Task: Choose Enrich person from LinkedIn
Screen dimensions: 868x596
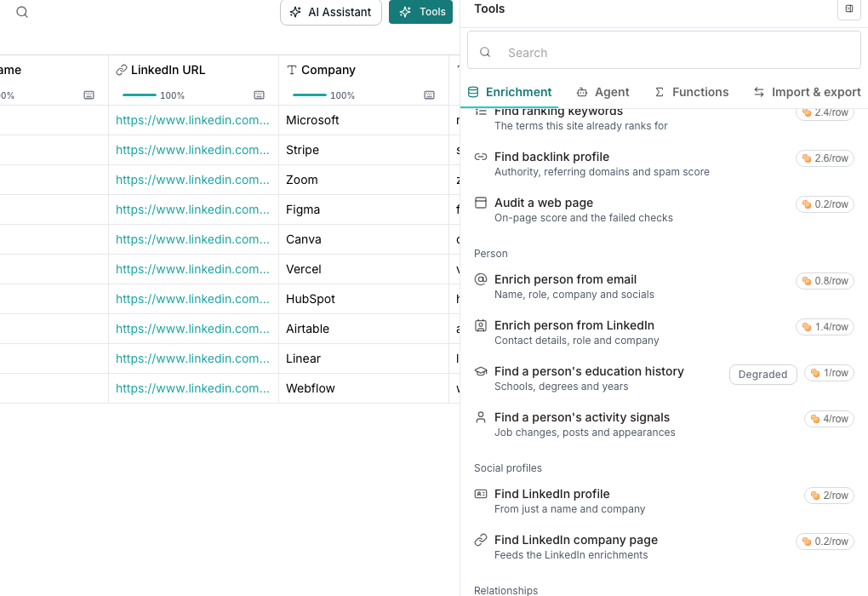Action: pos(664,332)
